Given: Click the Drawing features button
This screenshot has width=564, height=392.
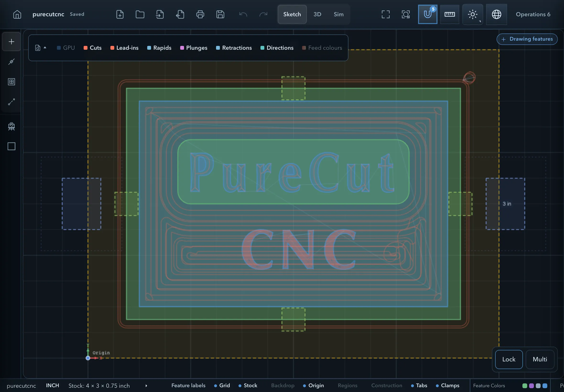Looking at the screenshot, I should click(x=527, y=39).
